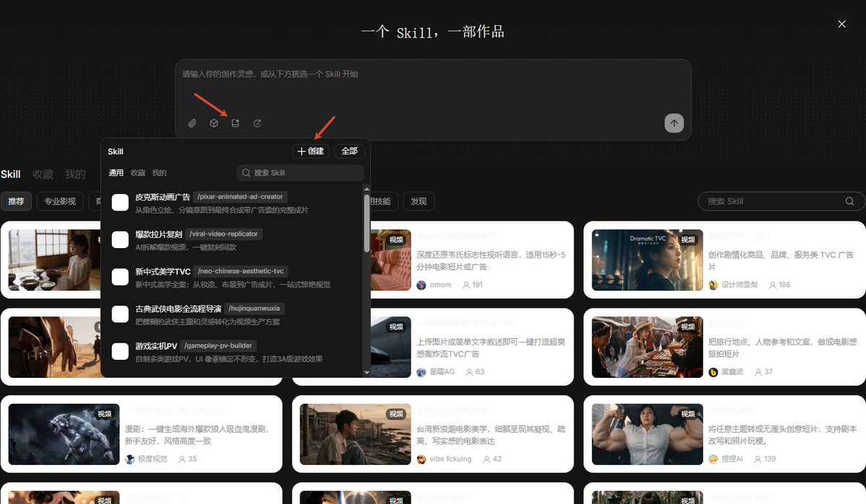Click the paperclip attachment icon
This screenshot has height=504, width=866.
(x=193, y=123)
